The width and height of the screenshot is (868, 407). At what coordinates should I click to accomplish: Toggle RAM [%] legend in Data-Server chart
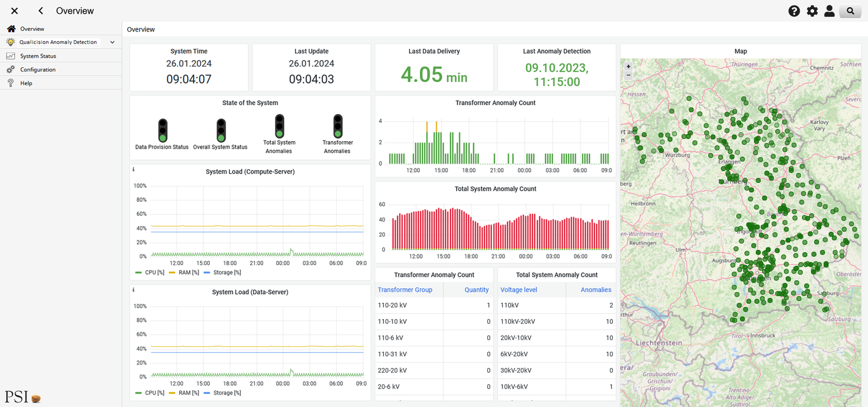(x=184, y=393)
